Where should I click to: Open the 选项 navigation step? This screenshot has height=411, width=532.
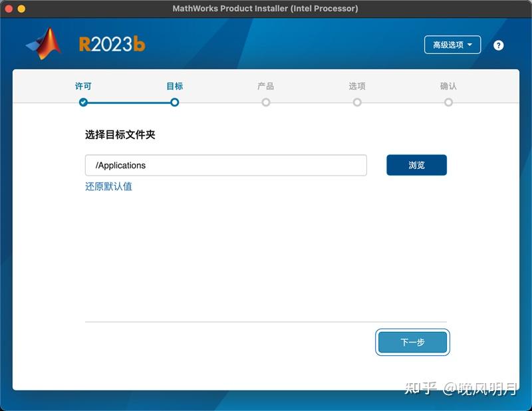click(x=358, y=86)
